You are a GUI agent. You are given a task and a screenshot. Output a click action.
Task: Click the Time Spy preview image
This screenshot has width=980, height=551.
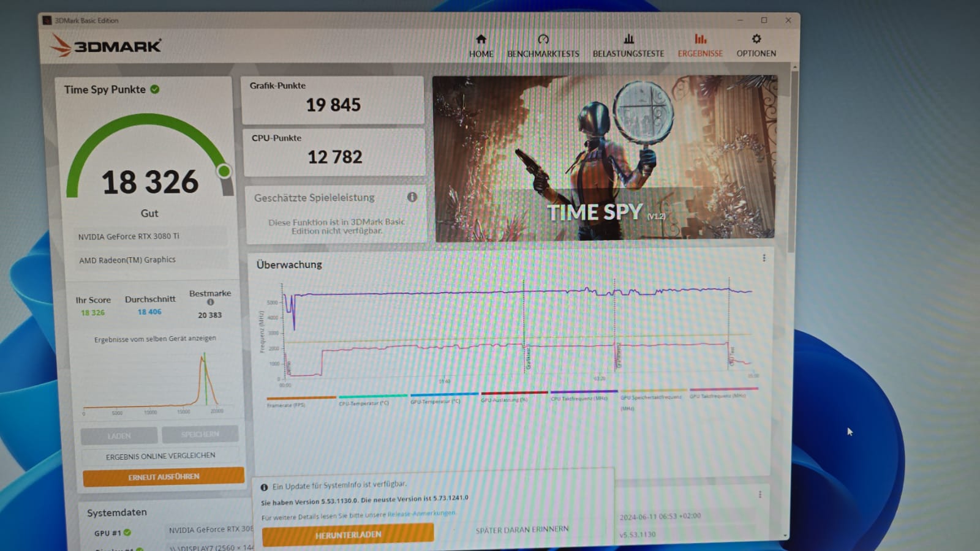coord(605,157)
